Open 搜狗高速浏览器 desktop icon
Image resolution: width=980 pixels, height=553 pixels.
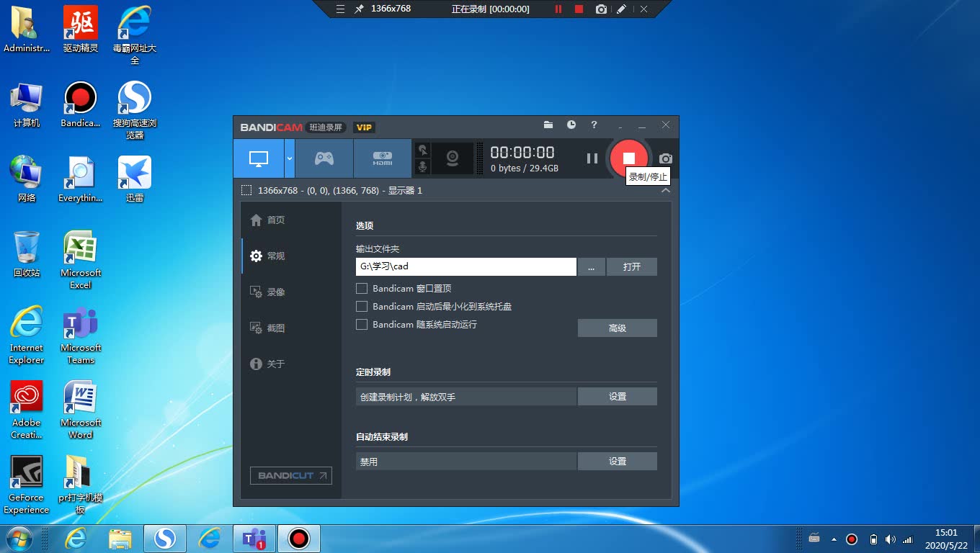[x=135, y=110]
